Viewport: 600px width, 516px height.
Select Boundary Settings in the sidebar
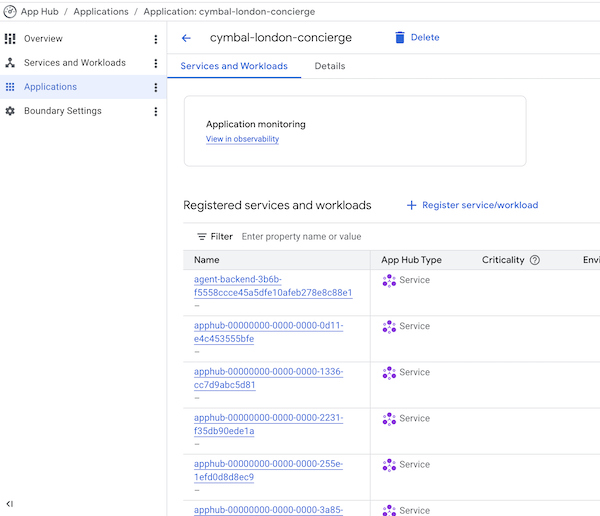coord(63,111)
